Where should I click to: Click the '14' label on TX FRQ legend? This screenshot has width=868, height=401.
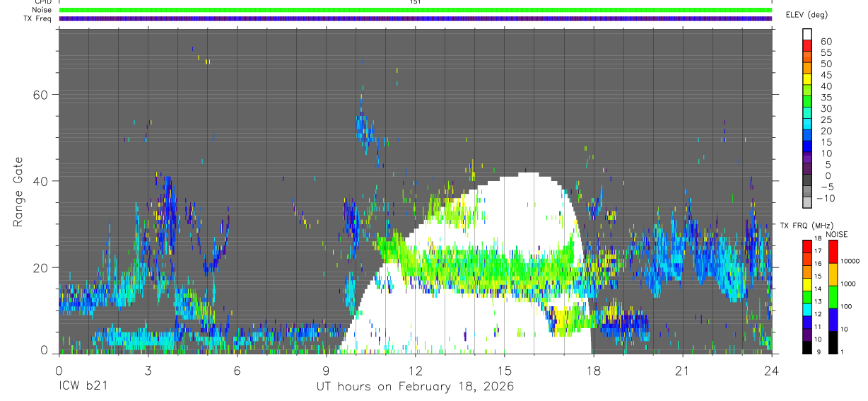pyautogui.click(x=818, y=289)
